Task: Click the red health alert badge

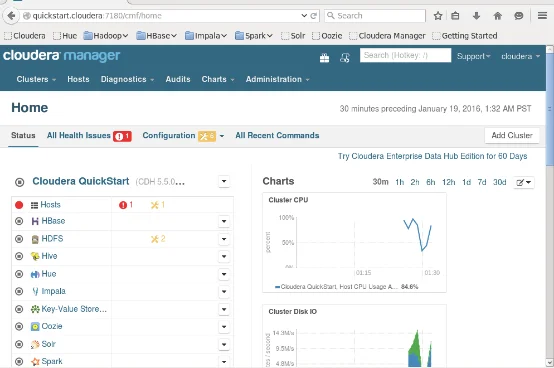Action: coord(122,136)
